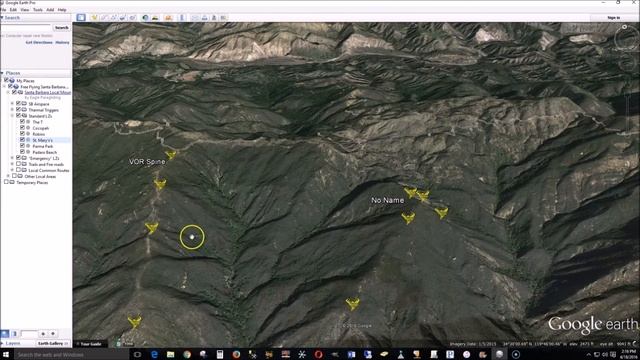The height and width of the screenshot is (360, 640).
Task: Expand the Emergency LZs folder
Action: (x=12, y=158)
